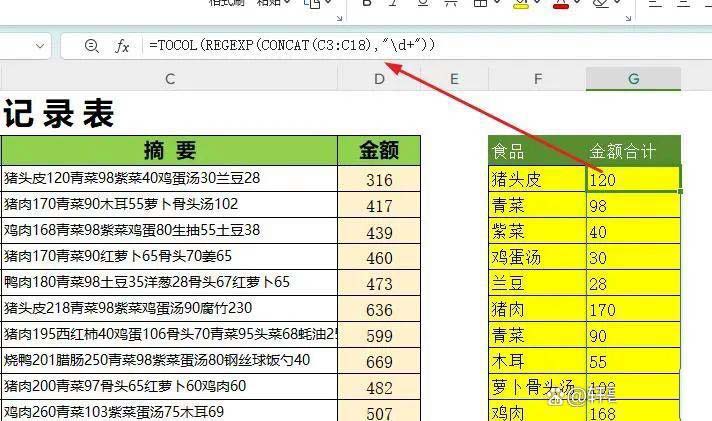Click the 记录表 title cell

point(60,114)
